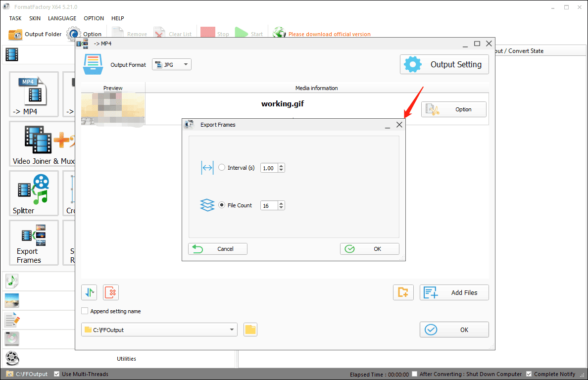Click the File Count layers icon
588x380 pixels.
(207, 205)
